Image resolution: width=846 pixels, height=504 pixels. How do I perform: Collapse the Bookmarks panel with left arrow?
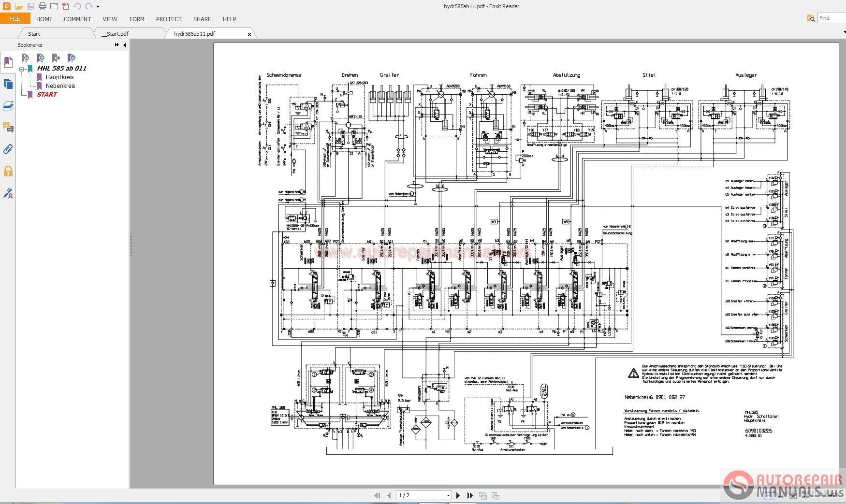coord(125,45)
